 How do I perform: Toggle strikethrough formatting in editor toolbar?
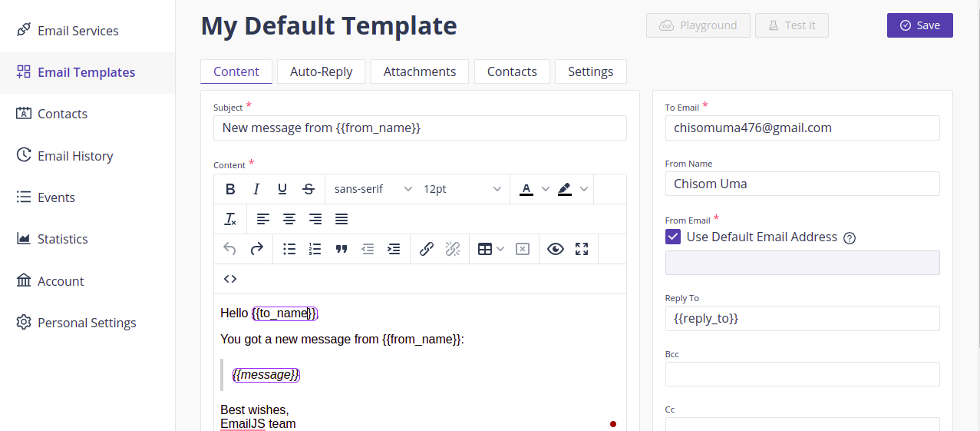309,189
